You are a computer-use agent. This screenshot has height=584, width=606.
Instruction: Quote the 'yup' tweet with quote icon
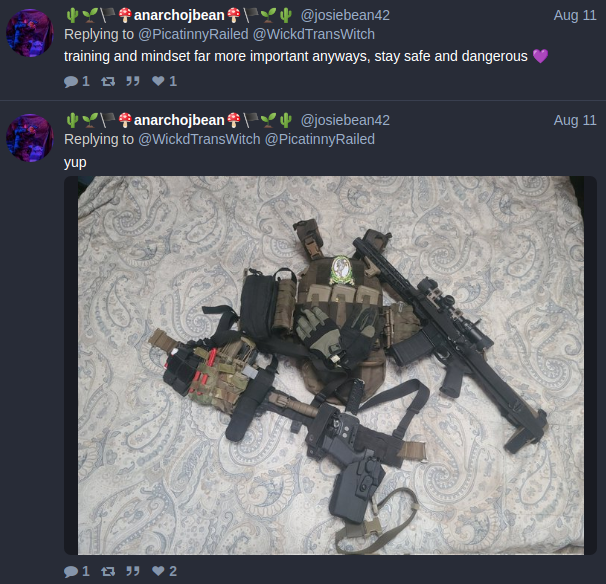pyautogui.click(x=133, y=571)
